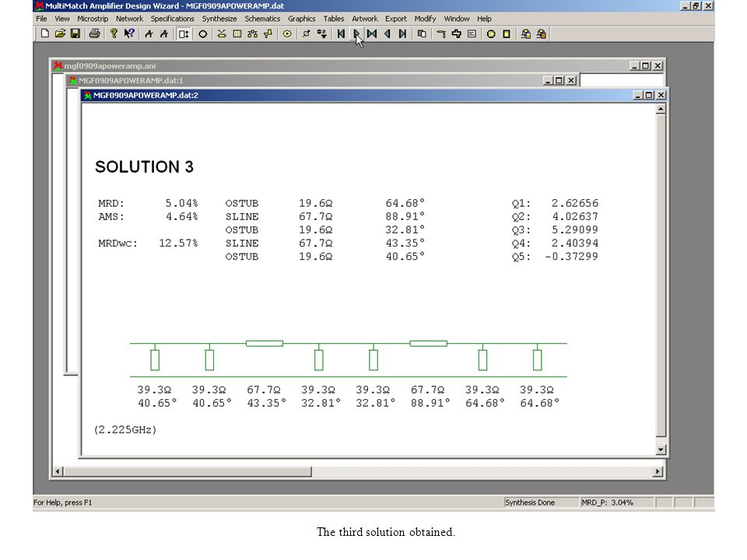Click the second italic A font icon
747x560 pixels.
coord(164,33)
